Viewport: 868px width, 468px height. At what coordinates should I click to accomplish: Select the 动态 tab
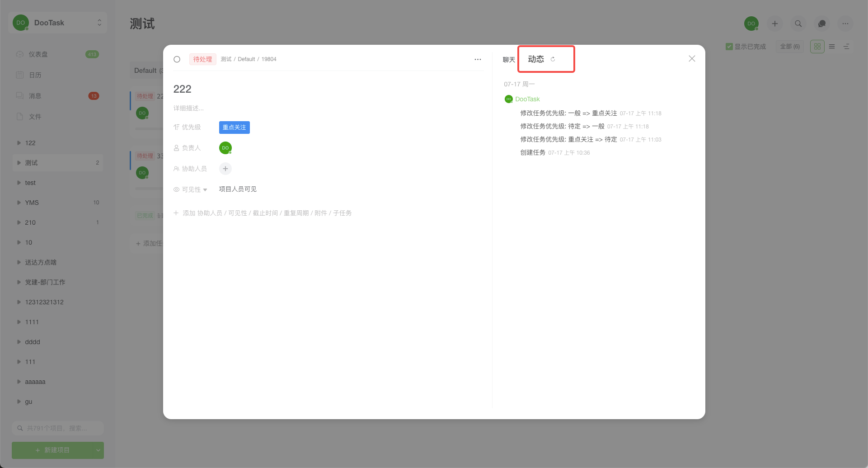[x=536, y=59]
